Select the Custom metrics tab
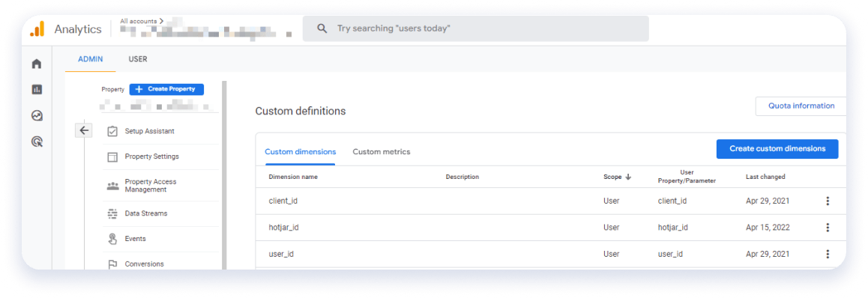 click(x=382, y=151)
